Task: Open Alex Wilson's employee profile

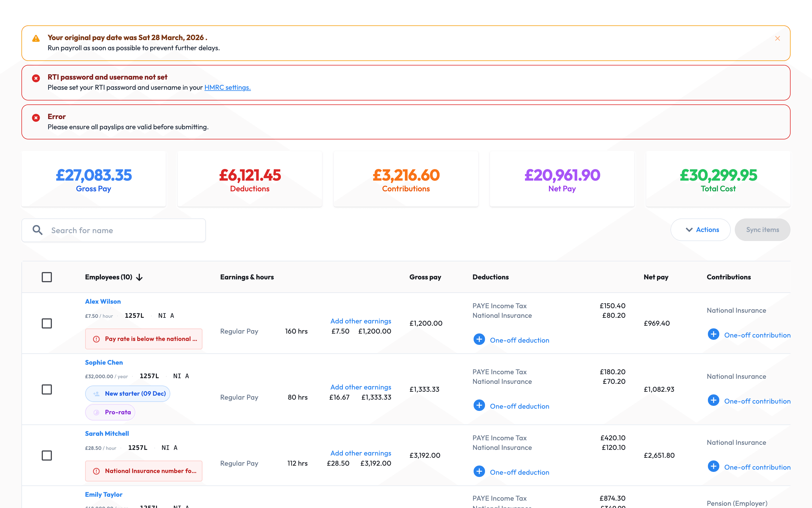Action: coord(103,301)
